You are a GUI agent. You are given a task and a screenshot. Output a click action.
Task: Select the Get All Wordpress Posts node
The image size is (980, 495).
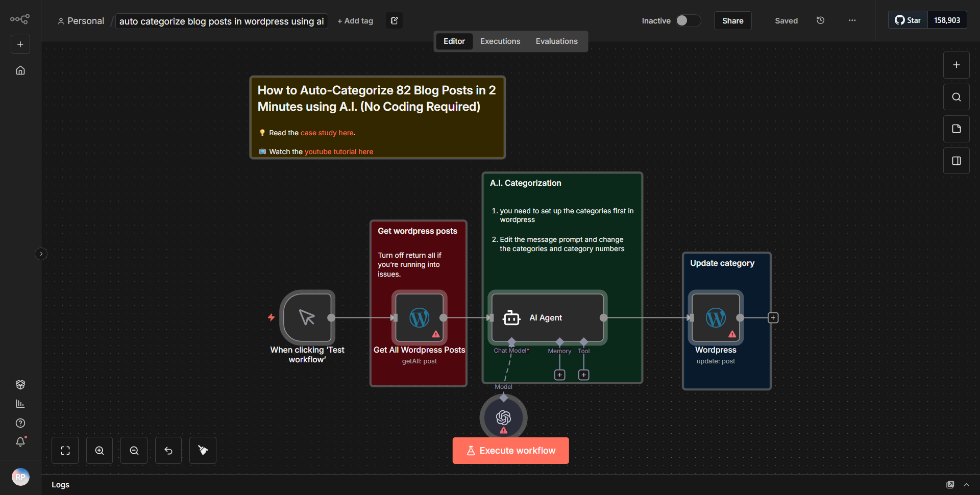[419, 317]
